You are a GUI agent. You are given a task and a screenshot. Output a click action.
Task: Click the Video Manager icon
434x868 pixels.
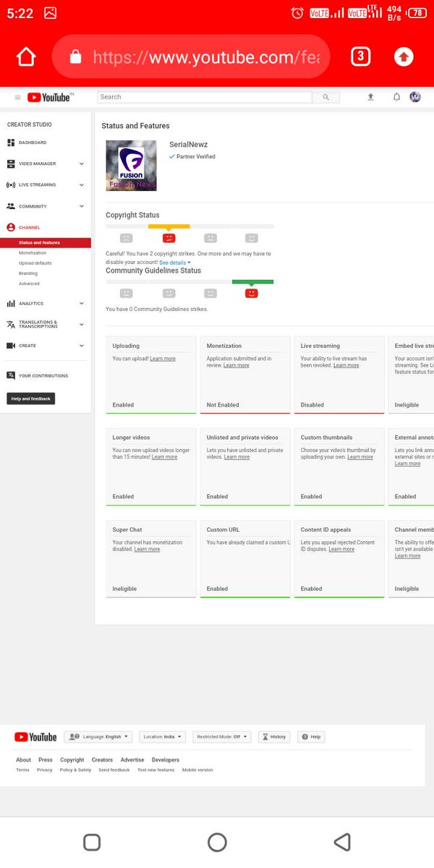click(x=11, y=164)
